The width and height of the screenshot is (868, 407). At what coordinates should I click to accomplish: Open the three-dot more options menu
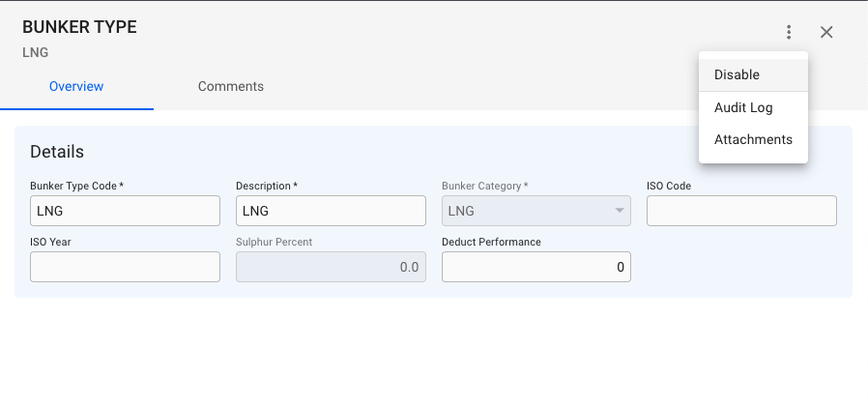point(789,32)
